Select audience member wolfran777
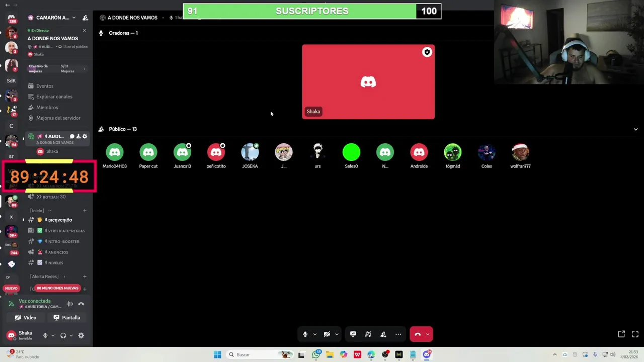 [x=520, y=155]
